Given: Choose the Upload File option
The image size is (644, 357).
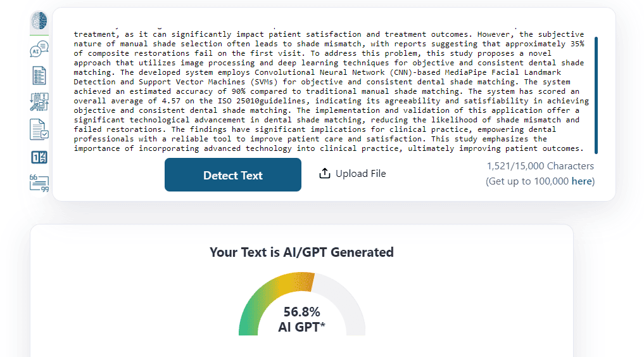Looking at the screenshot, I should tap(352, 174).
